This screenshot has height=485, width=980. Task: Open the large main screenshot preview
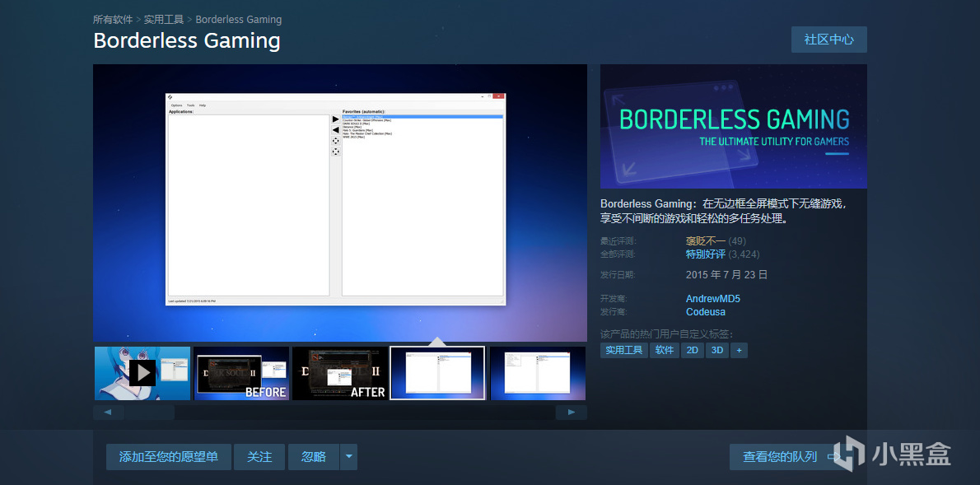(x=340, y=203)
